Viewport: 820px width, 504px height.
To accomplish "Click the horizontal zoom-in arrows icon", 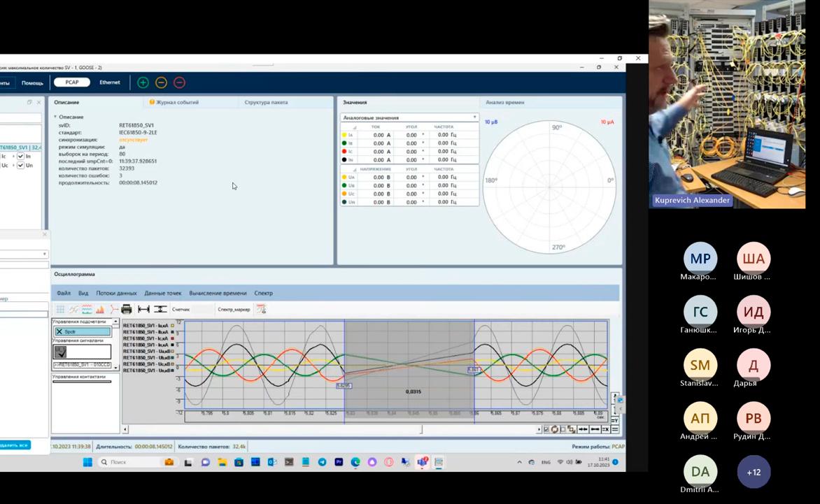I will (583, 429).
